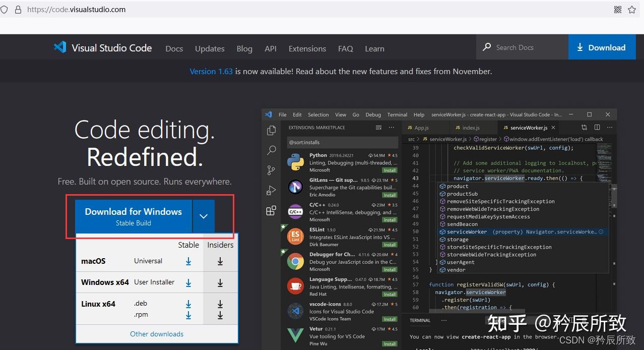This screenshot has height=350, width=644.
Task: Open the Download for Windows dropdown arrow
Action: pyautogui.click(x=204, y=215)
